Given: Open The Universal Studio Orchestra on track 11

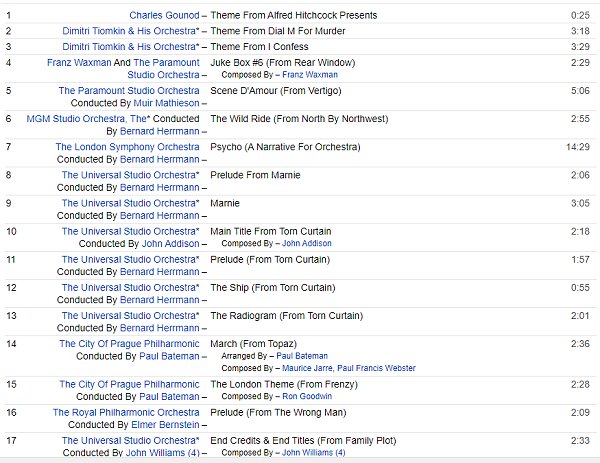Looking at the screenshot, I should [x=129, y=259].
